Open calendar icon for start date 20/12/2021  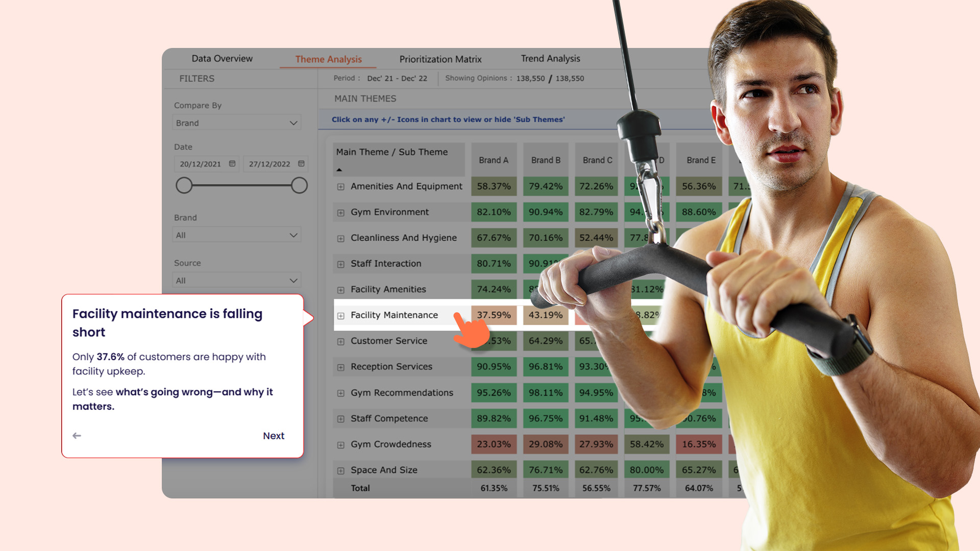[232, 164]
